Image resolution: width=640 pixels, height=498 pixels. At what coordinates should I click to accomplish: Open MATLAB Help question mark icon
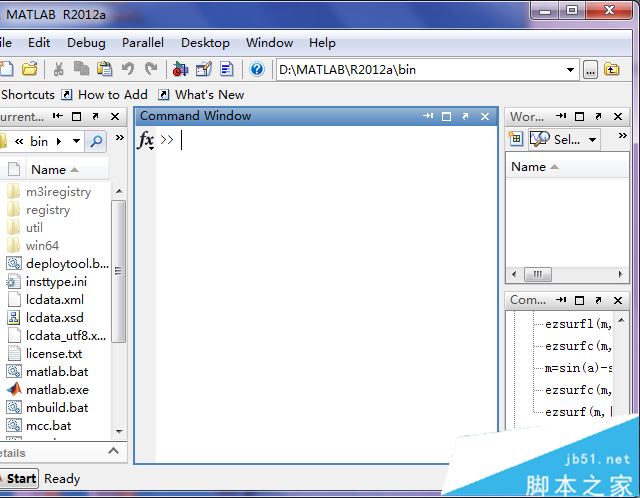coord(257,69)
